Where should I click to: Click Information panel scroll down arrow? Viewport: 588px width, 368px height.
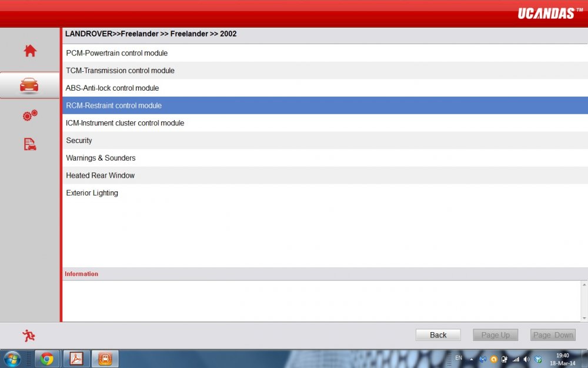coord(584,318)
